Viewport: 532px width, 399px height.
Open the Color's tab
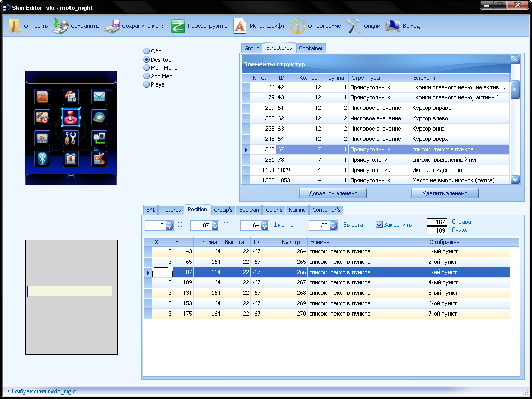tap(274, 210)
